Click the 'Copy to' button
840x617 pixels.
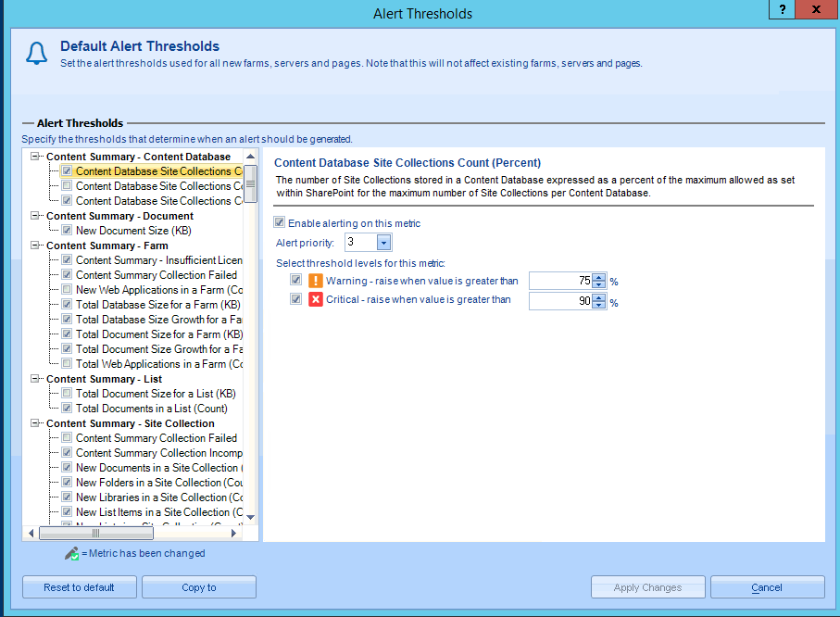198,586
